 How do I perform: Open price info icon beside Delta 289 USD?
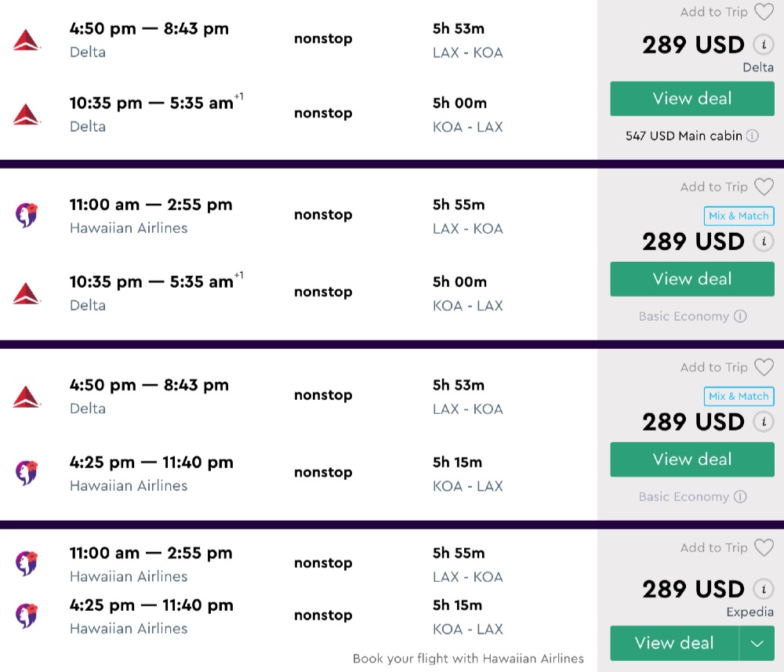pos(762,45)
